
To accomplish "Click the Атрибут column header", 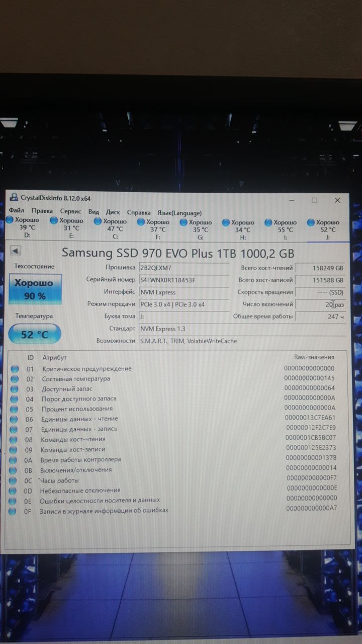I will (x=54, y=358).
